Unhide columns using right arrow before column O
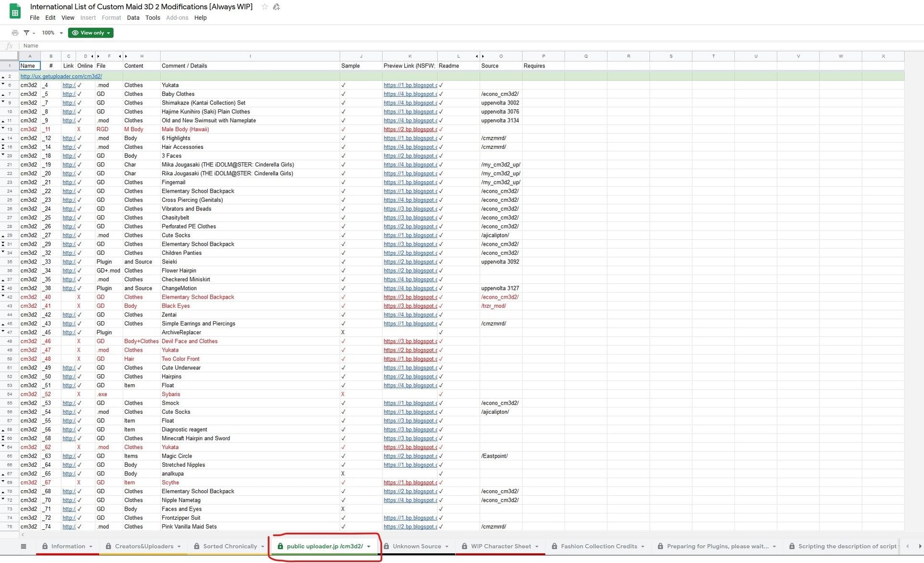924x563 pixels. tap(483, 56)
